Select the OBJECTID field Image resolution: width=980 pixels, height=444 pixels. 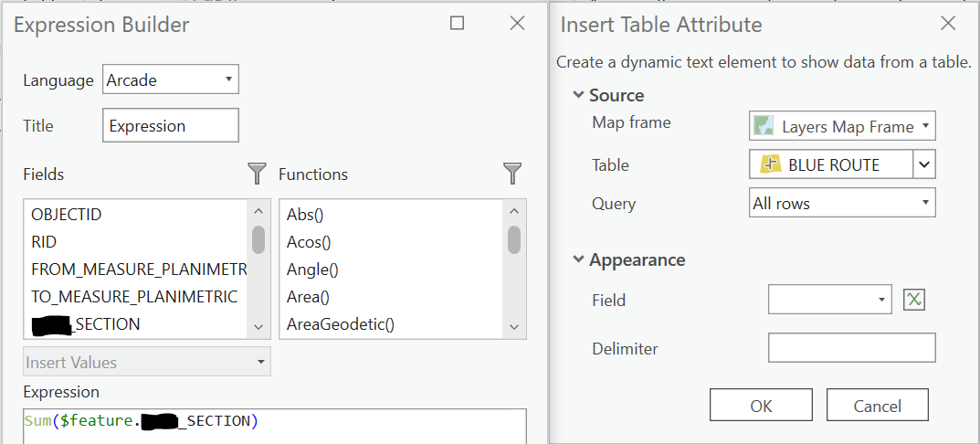(67, 215)
